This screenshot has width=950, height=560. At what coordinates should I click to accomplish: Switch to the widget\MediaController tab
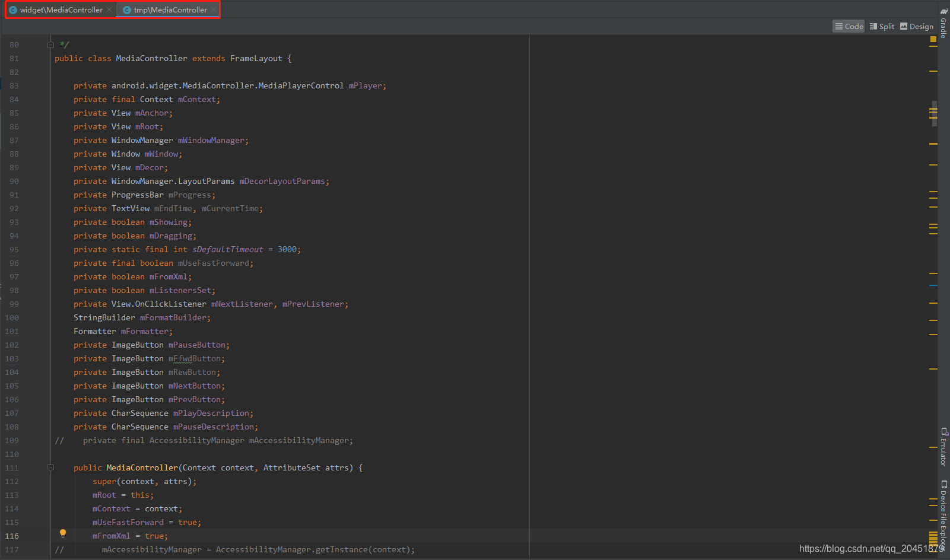(x=61, y=10)
